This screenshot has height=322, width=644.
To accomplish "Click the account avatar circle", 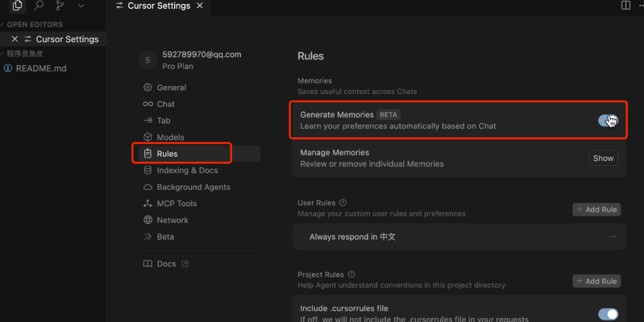I will tap(147, 60).
